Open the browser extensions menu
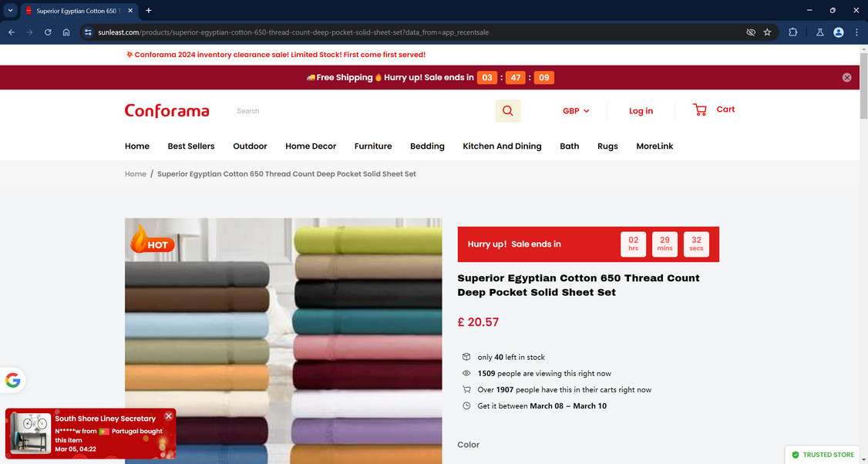 (x=792, y=32)
